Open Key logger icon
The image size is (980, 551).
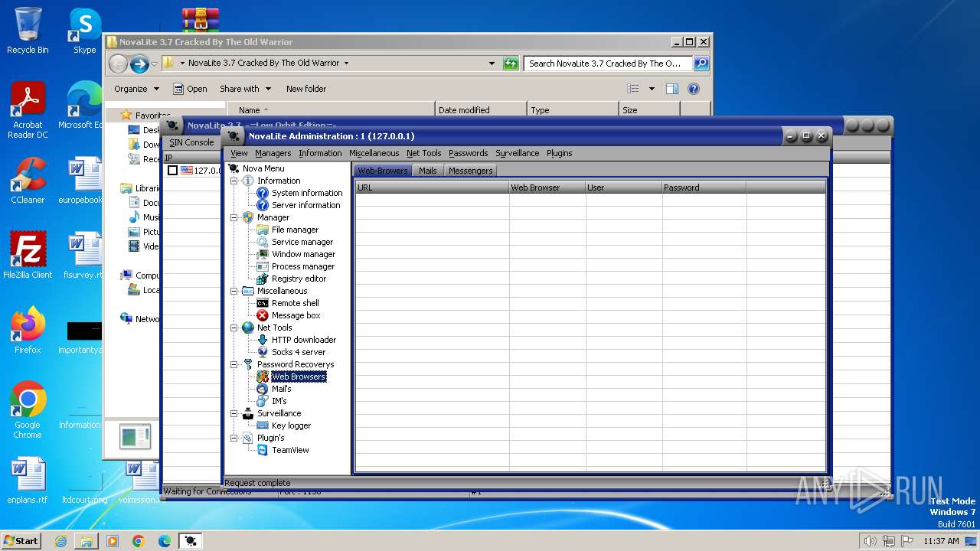coord(263,425)
